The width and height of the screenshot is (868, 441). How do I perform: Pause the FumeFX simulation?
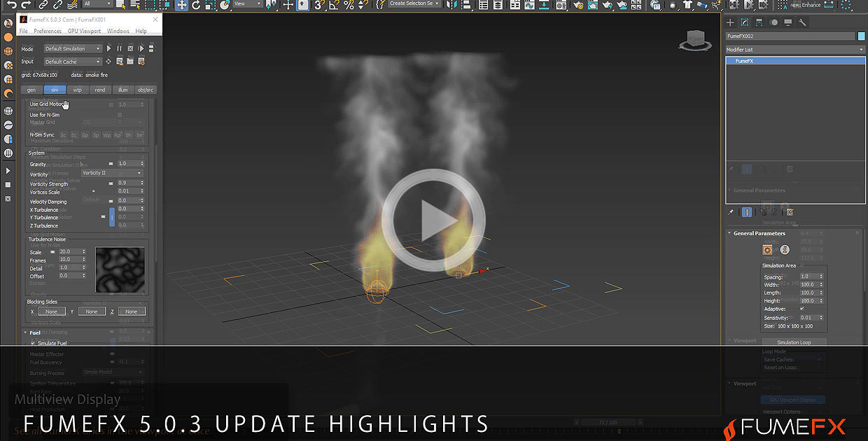pyautogui.click(x=119, y=48)
